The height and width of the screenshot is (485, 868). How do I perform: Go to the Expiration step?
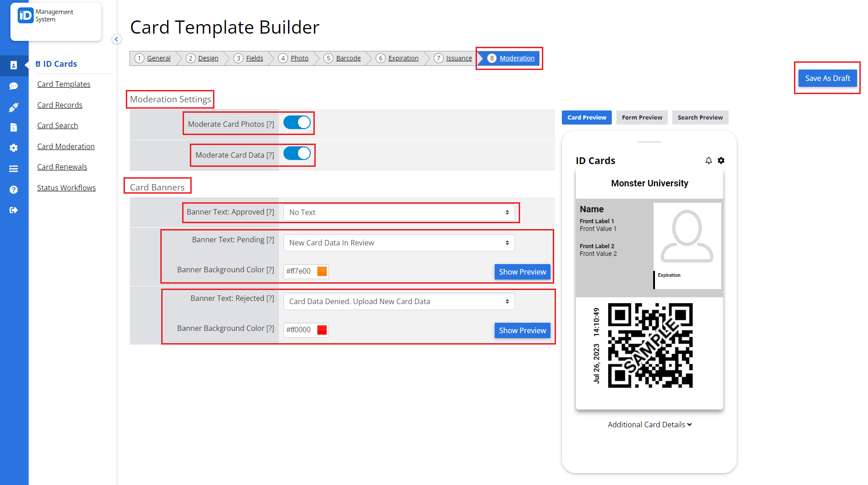(x=403, y=58)
